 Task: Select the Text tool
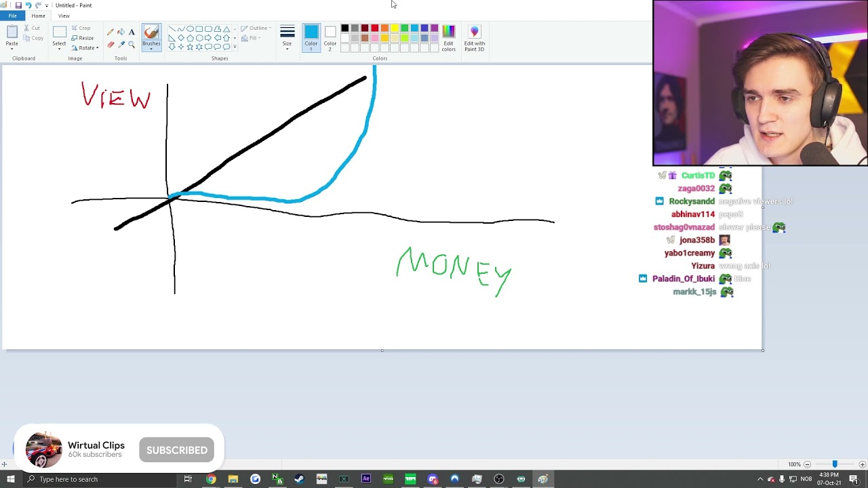tap(132, 32)
